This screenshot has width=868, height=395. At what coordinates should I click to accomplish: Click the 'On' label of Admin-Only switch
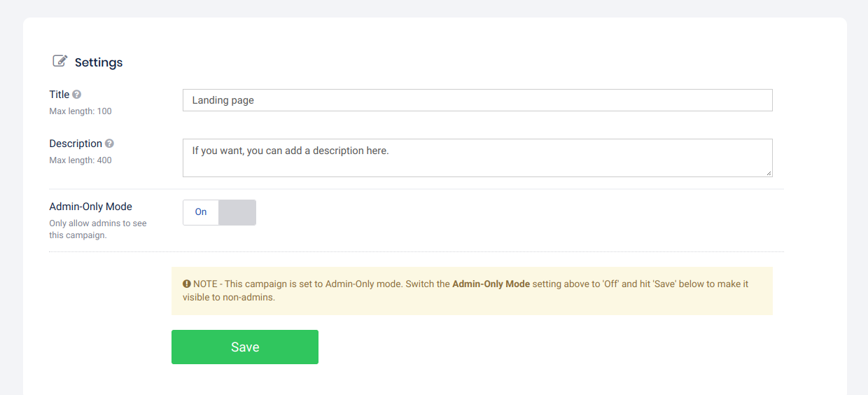coord(201,212)
